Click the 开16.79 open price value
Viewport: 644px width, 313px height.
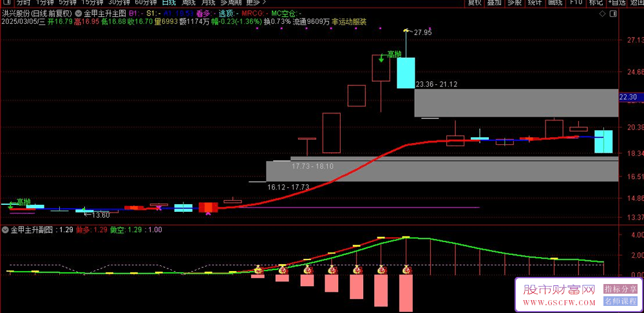[60, 21]
